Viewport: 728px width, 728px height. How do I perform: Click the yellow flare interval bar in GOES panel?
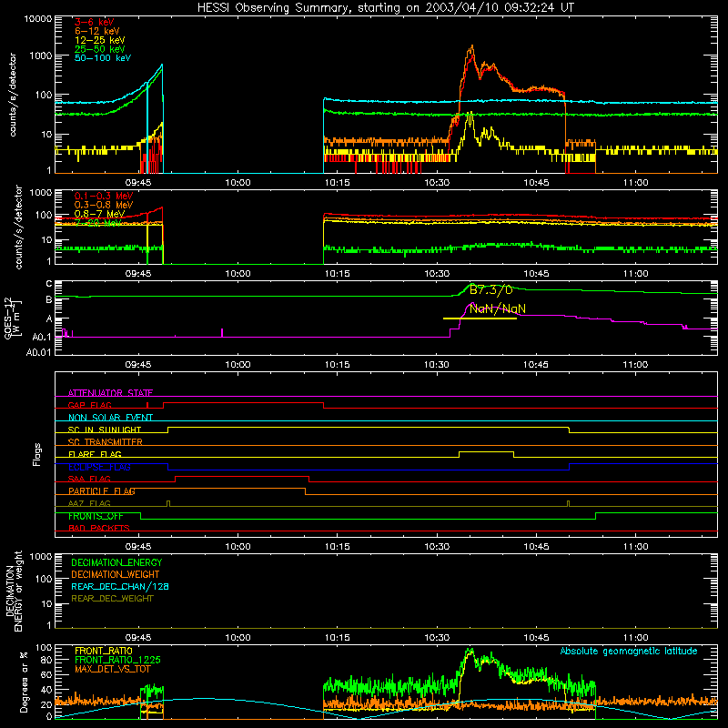480,318
